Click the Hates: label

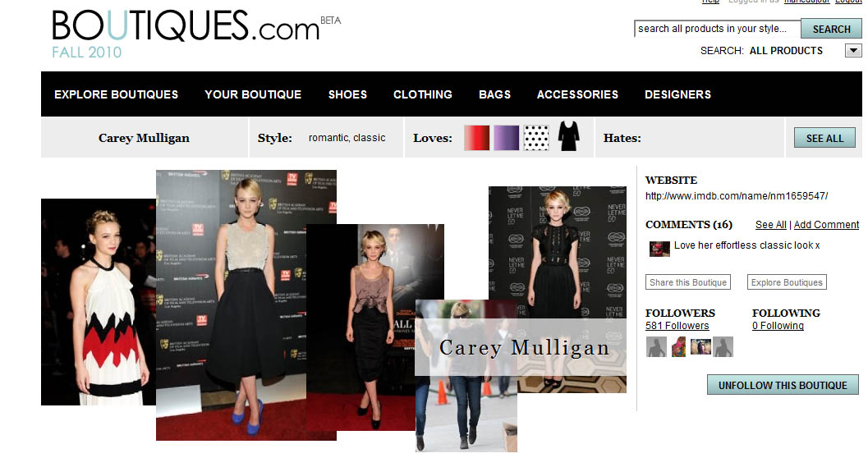622,138
